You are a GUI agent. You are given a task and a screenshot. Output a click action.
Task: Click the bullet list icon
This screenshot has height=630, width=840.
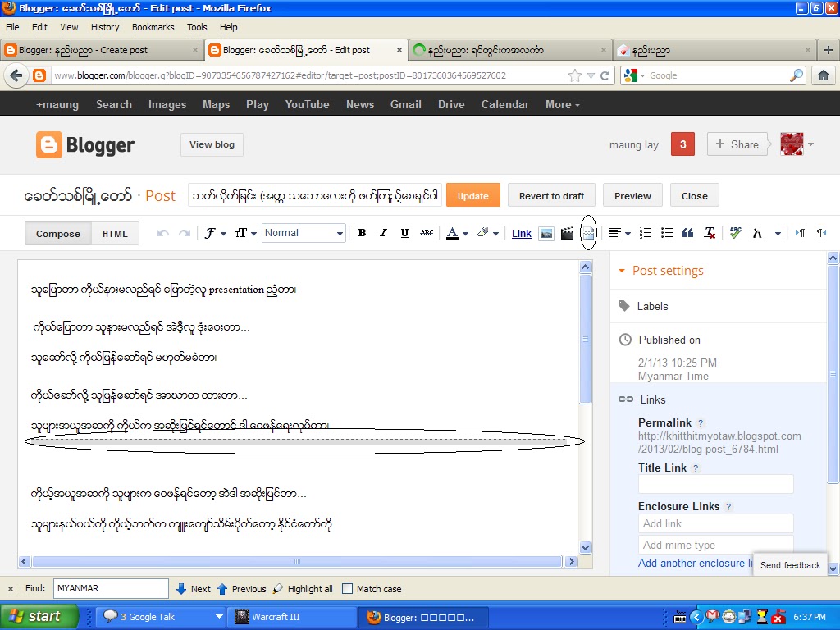[x=666, y=233]
